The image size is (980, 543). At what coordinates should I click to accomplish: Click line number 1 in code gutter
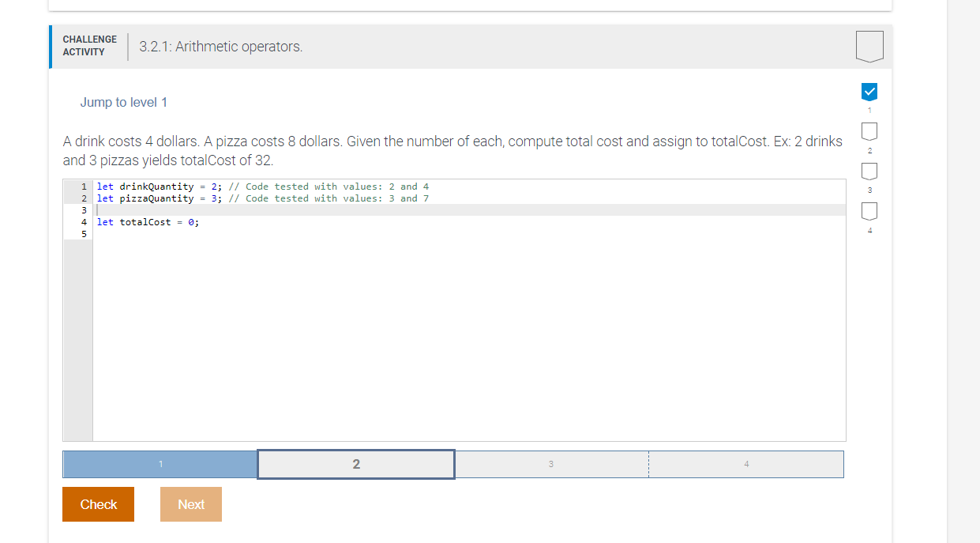click(84, 187)
